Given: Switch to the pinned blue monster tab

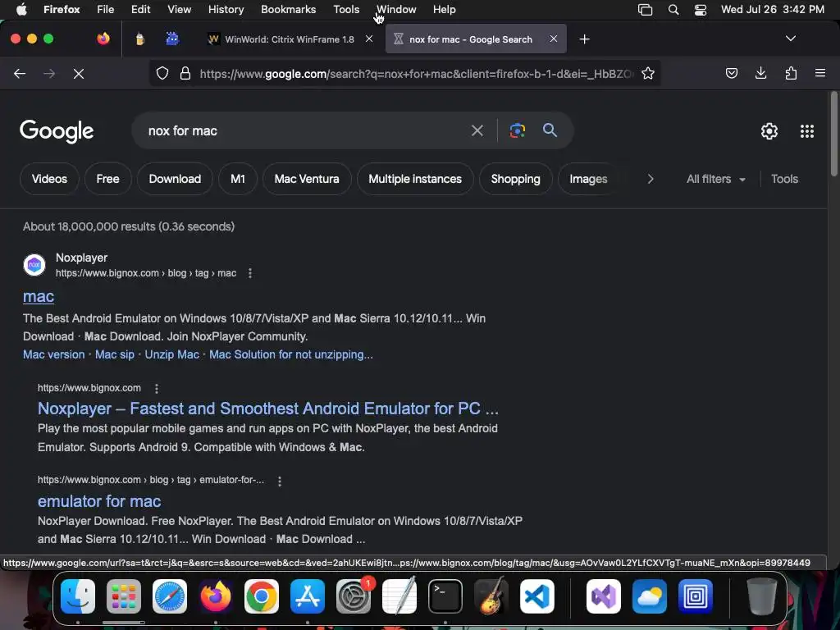Looking at the screenshot, I should (172, 39).
